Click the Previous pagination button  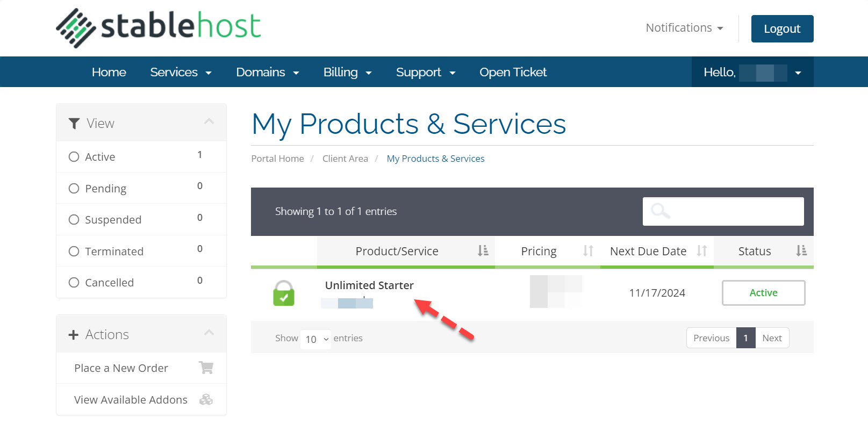click(x=711, y=338)
